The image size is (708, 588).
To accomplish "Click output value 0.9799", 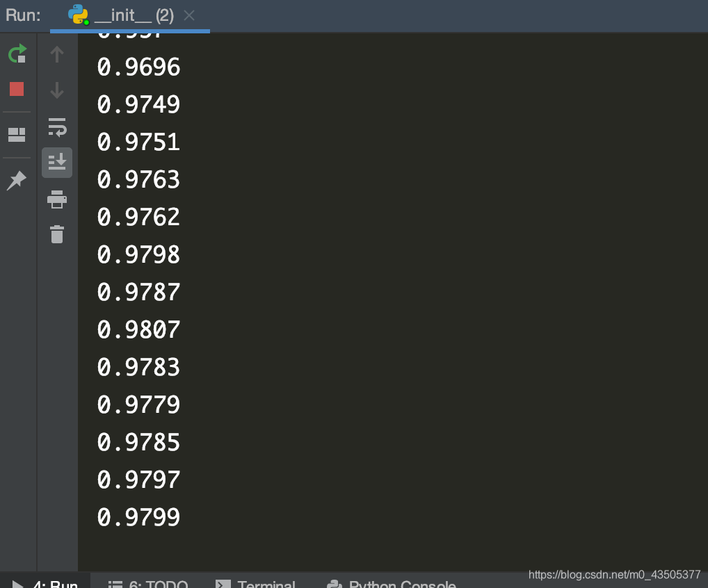I will pyautogui.click(x=138, y=517).
